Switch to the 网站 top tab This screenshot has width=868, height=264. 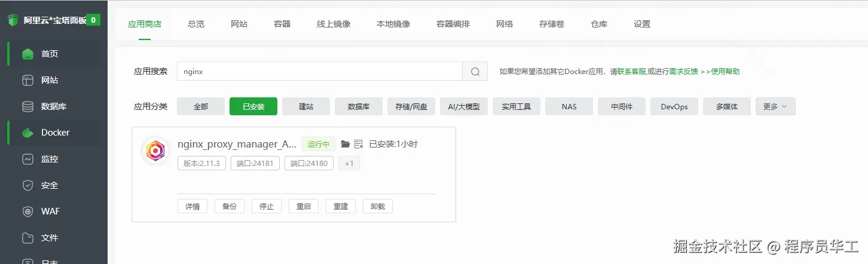point(239,24)
